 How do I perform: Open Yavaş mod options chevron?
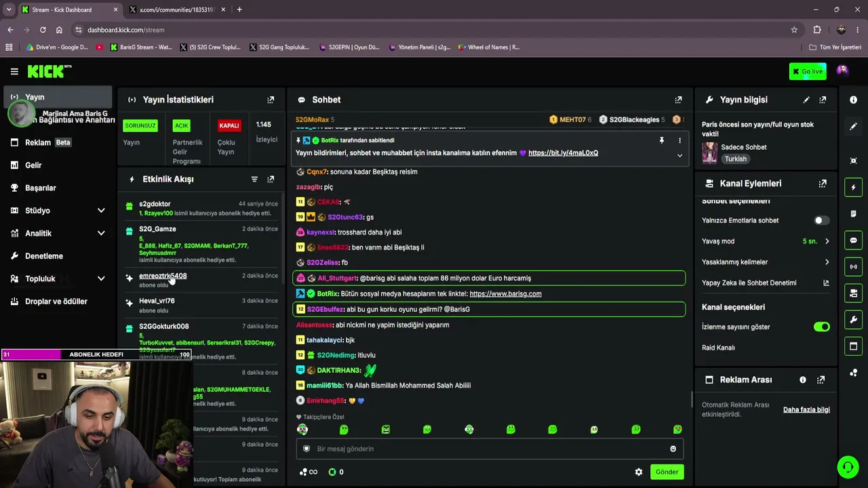(827, 241)
